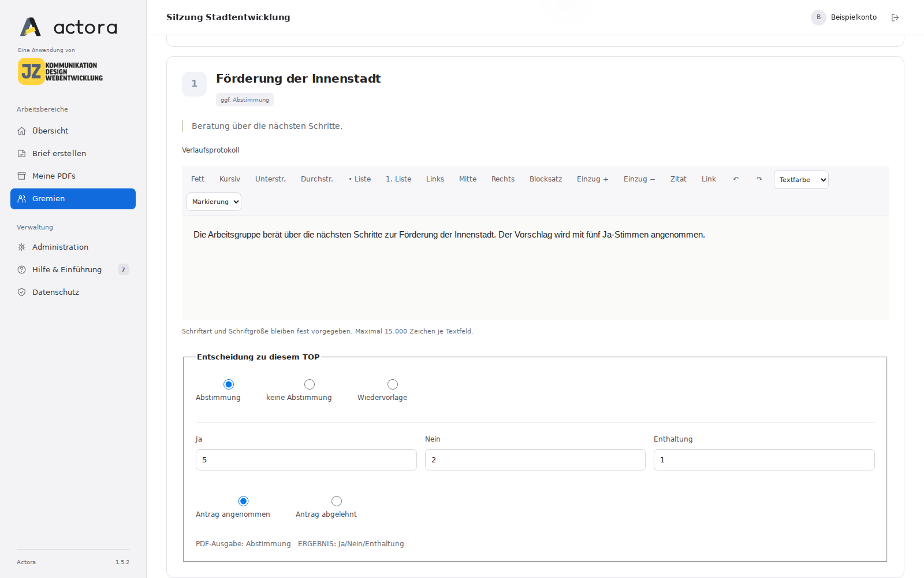
Task: Click the actora logo
Action: tap(69, 27)
